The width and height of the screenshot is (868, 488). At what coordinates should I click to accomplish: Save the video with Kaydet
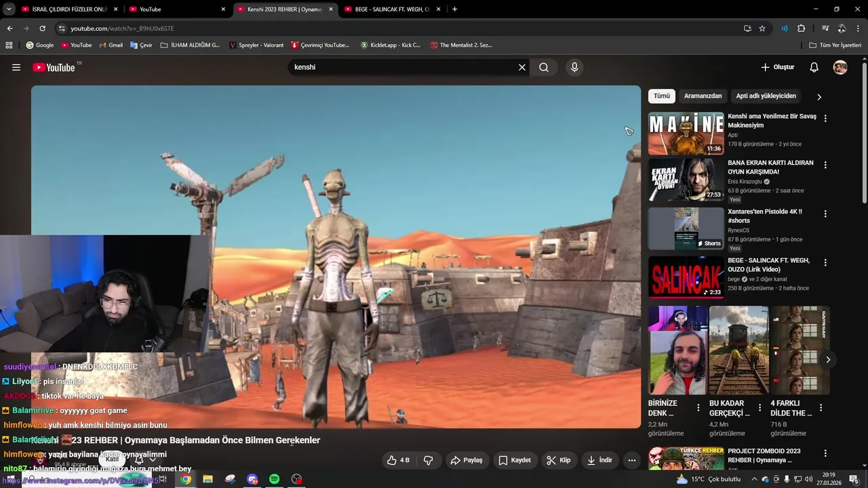click(515, 460)
